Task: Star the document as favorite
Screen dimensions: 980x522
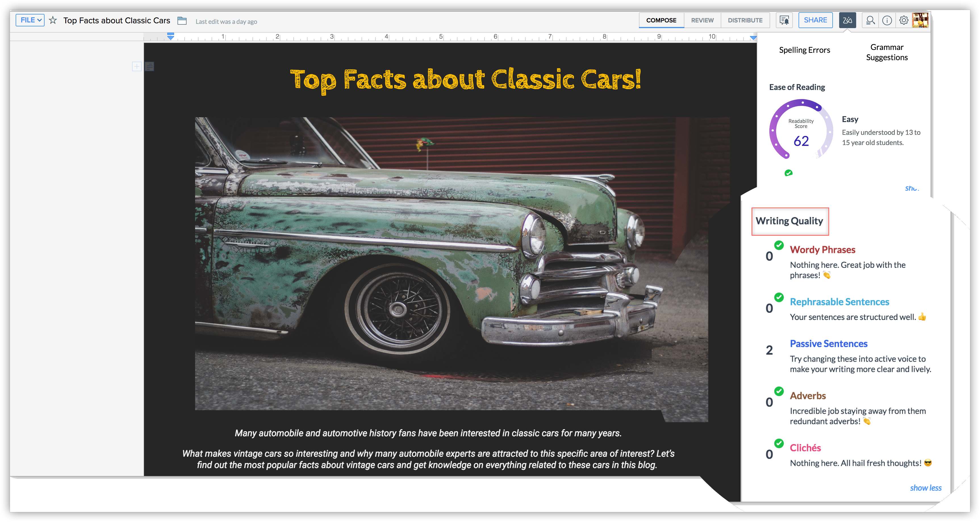Action: [x=53, y=20]
